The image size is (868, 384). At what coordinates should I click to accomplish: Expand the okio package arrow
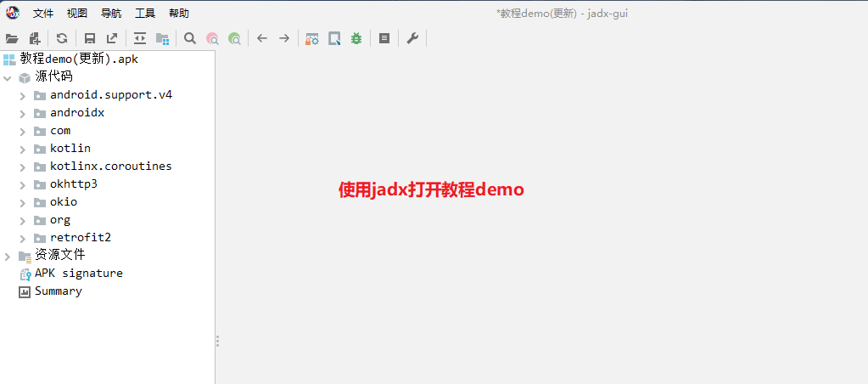click(x=23, y=203)
